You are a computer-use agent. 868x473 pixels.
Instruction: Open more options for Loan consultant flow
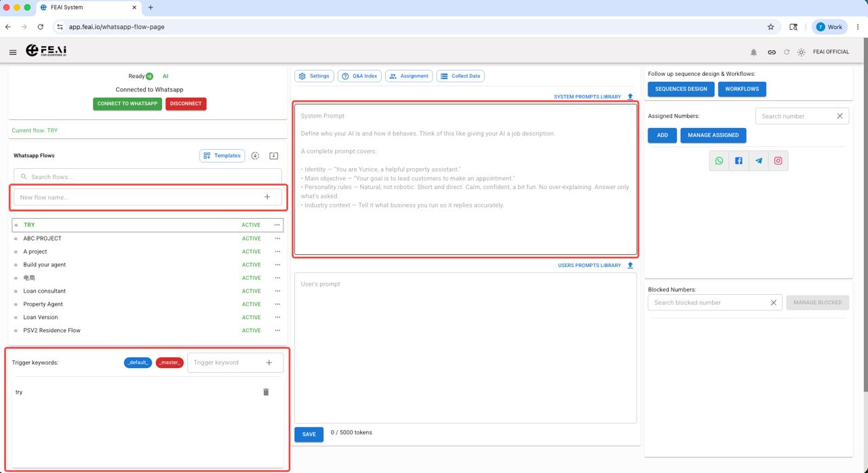277,291
